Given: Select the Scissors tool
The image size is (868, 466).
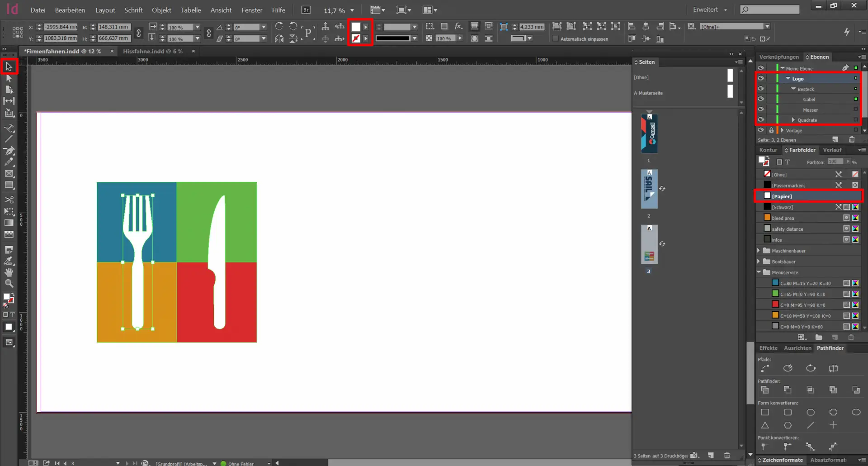Looking at the screenshot, I should pos(9,200).
